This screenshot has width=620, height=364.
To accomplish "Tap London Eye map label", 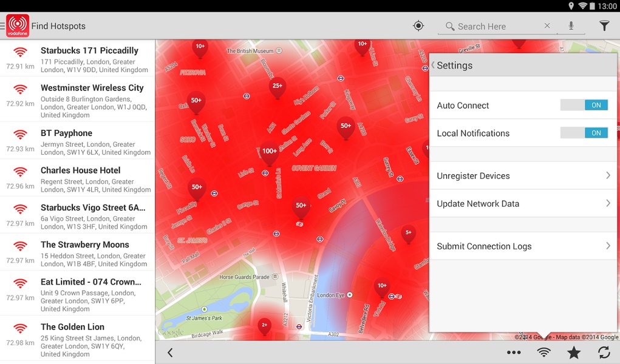I will click(331, 295).
